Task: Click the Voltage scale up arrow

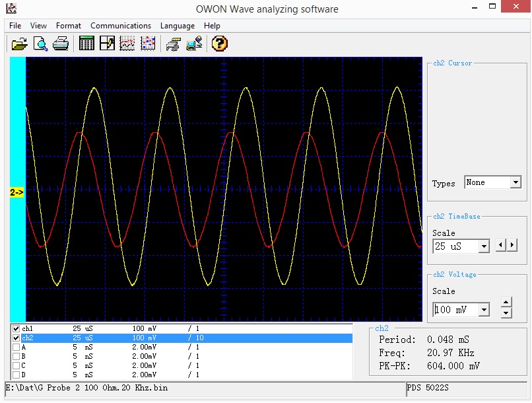Action: (x=506, y=302)
